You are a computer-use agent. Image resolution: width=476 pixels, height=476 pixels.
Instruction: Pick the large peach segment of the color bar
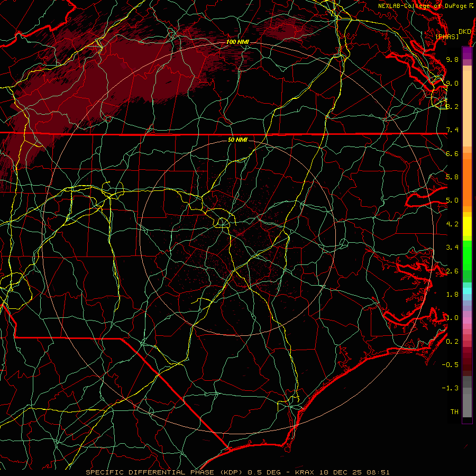467,108
